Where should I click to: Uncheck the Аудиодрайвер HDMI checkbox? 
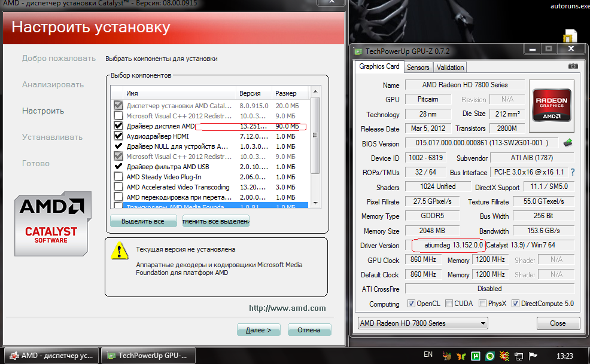click(x=118, y=136)
